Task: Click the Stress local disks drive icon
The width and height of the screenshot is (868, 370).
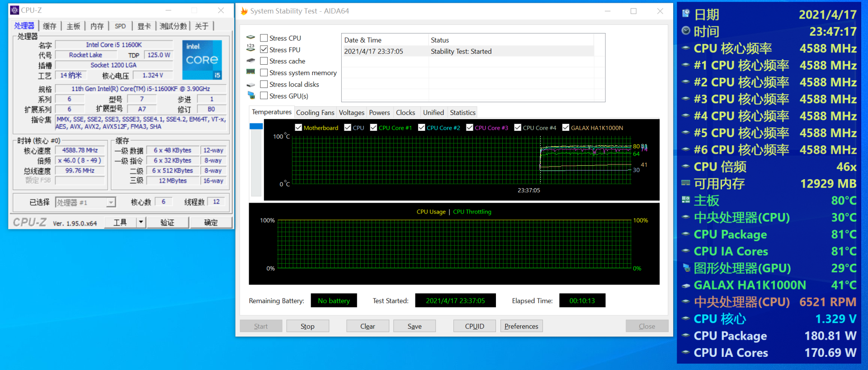Action: [x=251, y=85]
